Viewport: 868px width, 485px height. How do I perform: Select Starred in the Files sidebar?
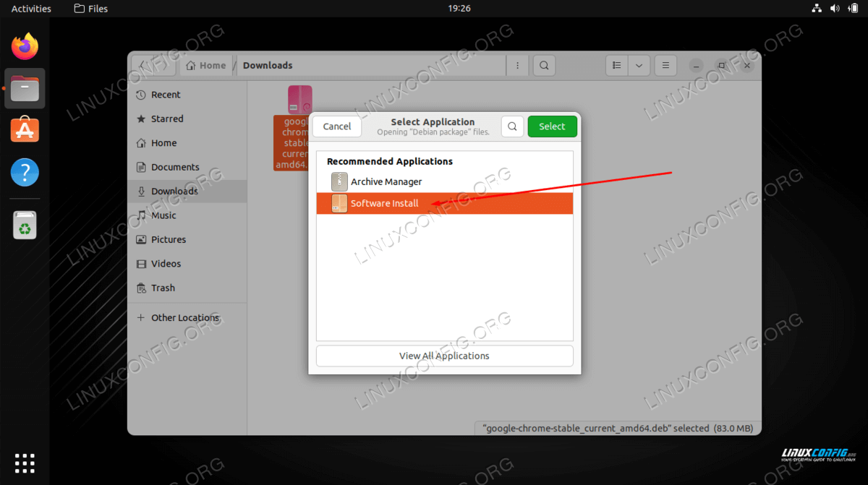click(x=187, y=119)
